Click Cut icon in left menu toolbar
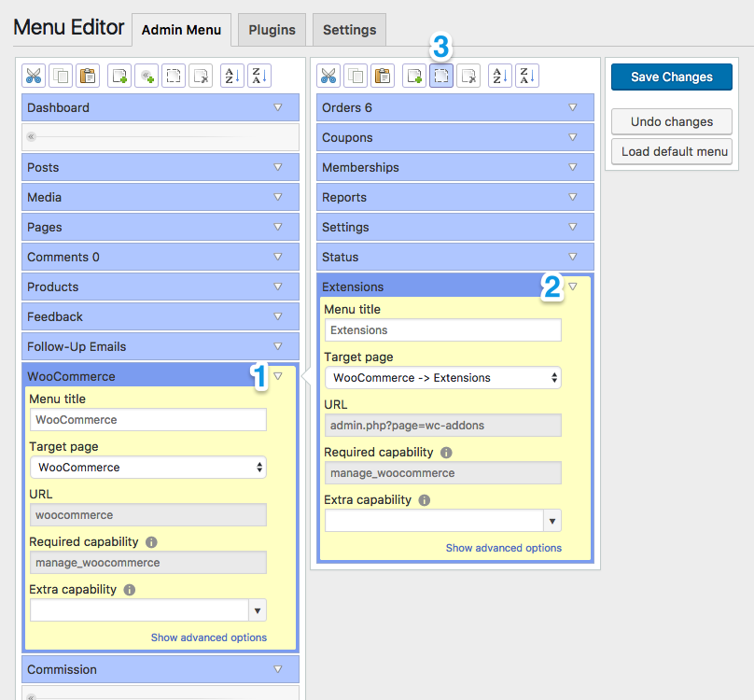The height and width of the screenshot is (700, 754). coord(34,76)
